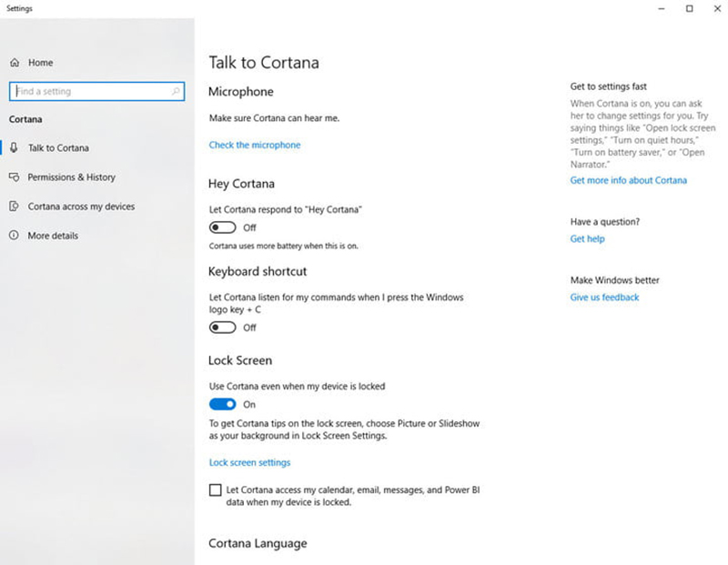Screen dimensions: 728x565
Task: Click the Keyboard shortcut heading
Action: 258,271
